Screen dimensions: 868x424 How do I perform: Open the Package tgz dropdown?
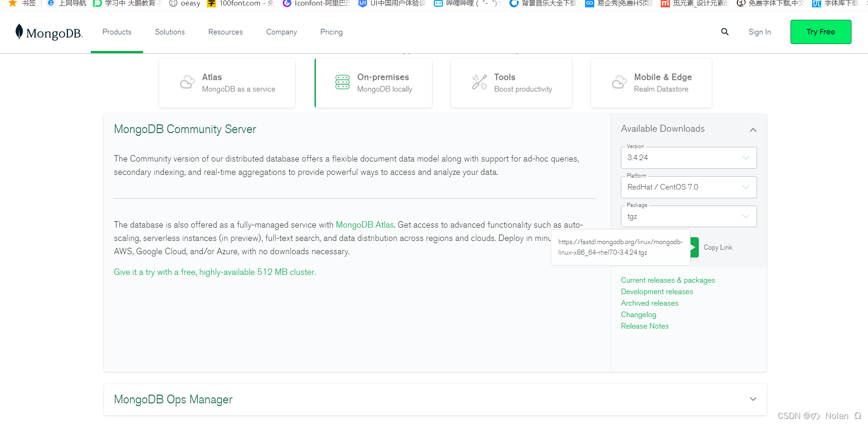689,216
